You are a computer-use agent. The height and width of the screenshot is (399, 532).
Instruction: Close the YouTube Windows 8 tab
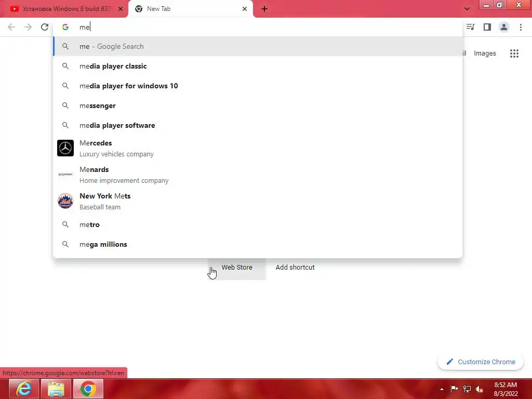pyautogui.click(x=121, y=9)
